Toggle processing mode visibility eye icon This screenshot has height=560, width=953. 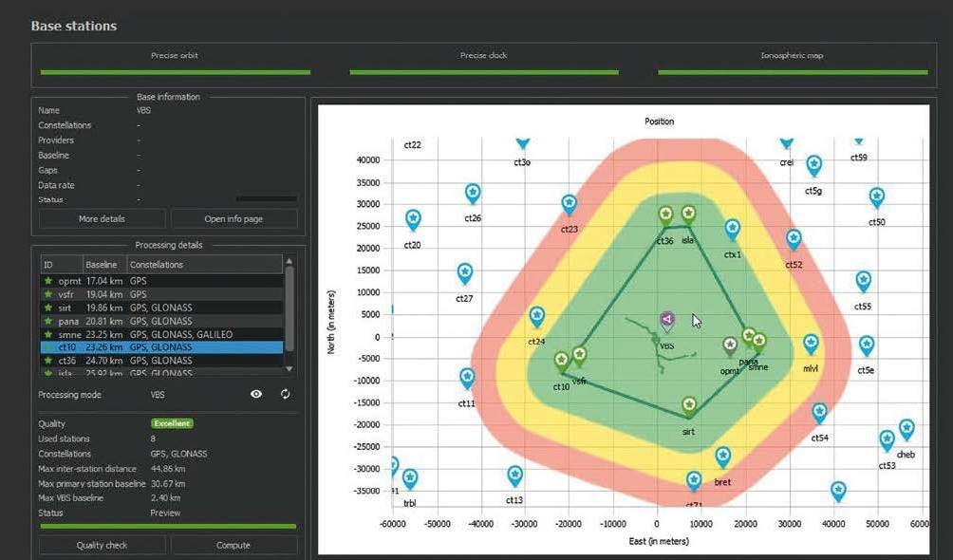click(x=256, y=394)
